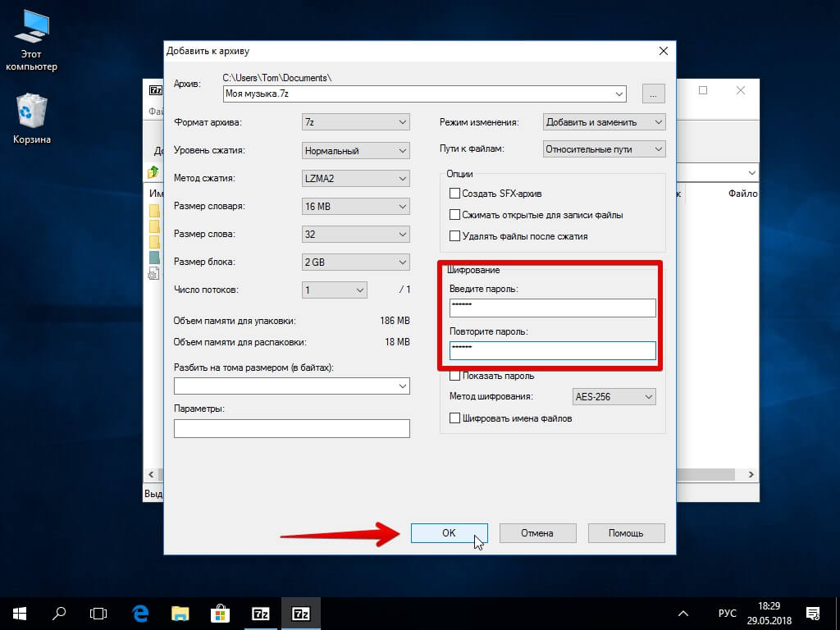Launch Microsoft Edge from the taskbar
Screen dimensions: 840x630
click(139, 614)
